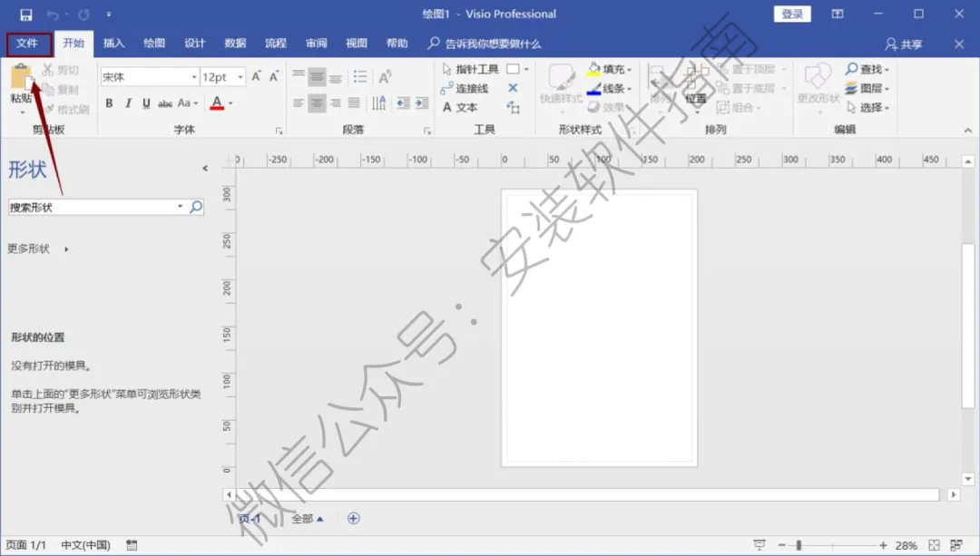
Task: Open the 帮助 (Help) tab
Action: tap(397, 44)
